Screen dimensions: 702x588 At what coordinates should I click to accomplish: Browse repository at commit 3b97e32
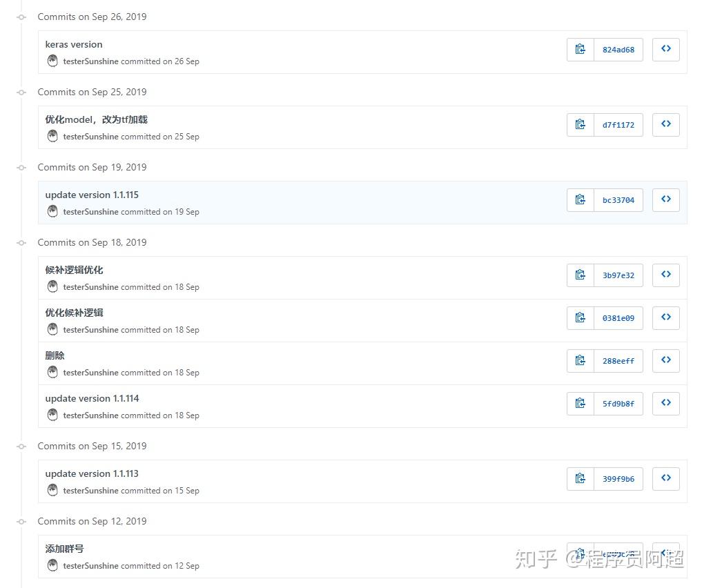coord(665,275)
